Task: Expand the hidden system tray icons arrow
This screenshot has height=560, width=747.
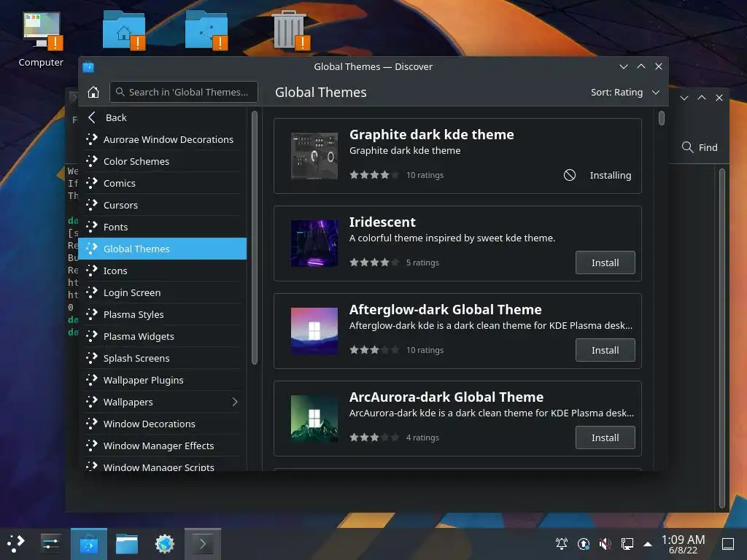Action: pyautogui.click(x=648, y=543)
